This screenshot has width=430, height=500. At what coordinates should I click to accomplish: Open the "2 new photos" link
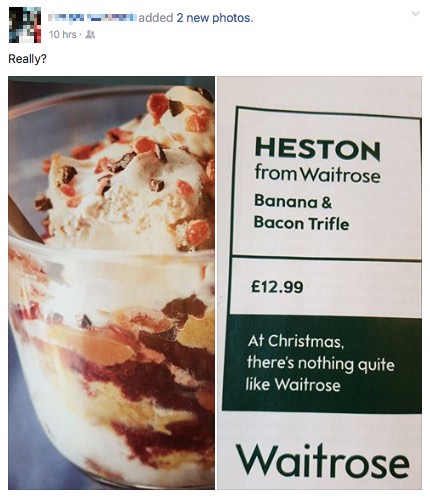pyautogui.click(x=215, y=18)
